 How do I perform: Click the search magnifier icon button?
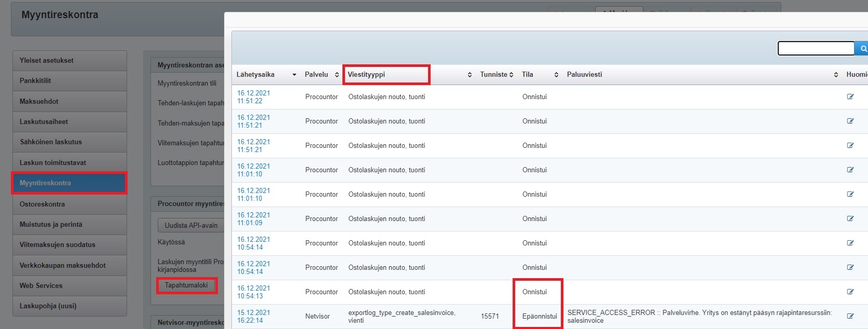[862, 48]
